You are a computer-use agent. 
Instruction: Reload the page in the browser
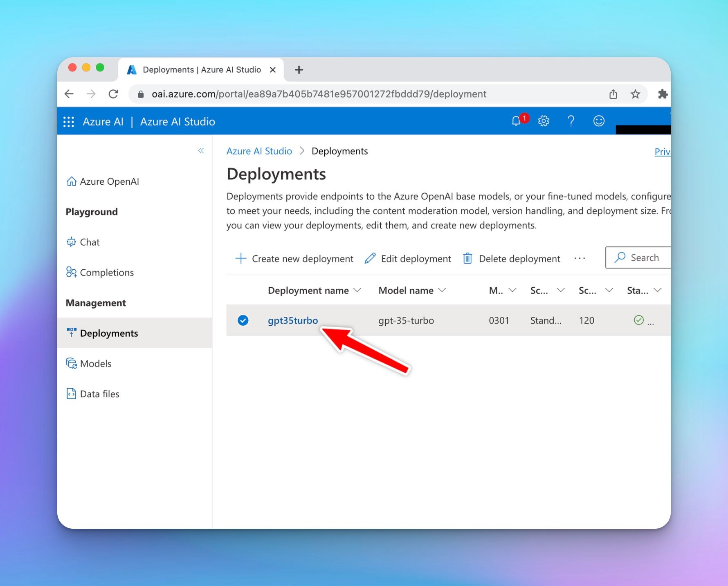click(113, 94)
